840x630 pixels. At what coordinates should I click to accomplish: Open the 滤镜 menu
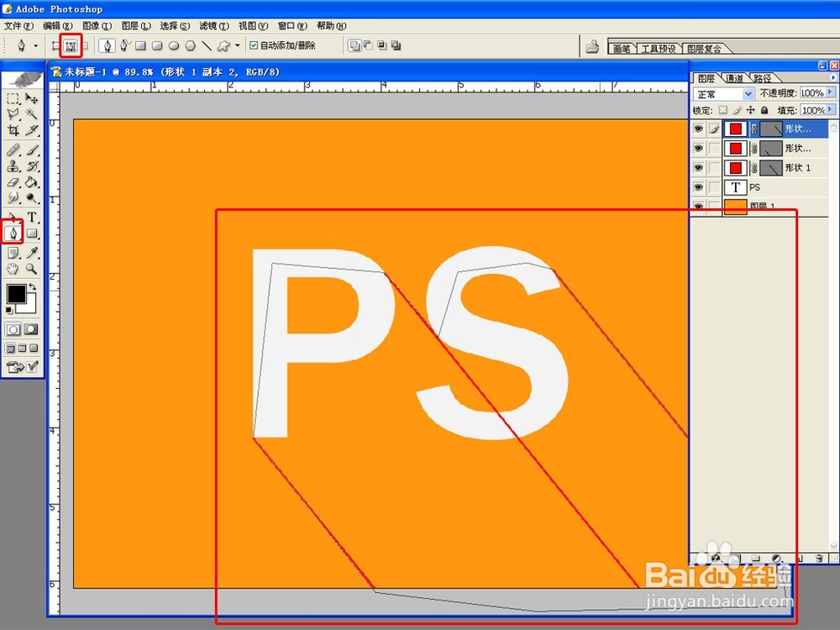[213, 26]
